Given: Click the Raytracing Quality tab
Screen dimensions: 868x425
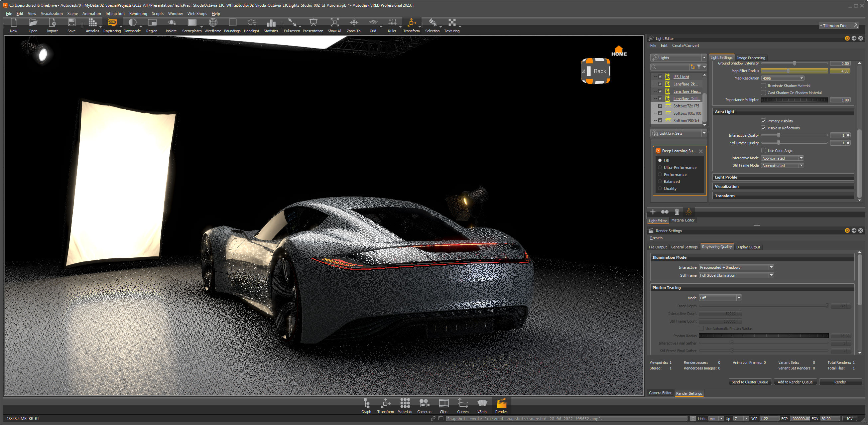Looking at the screenshot, I should 717,247.
